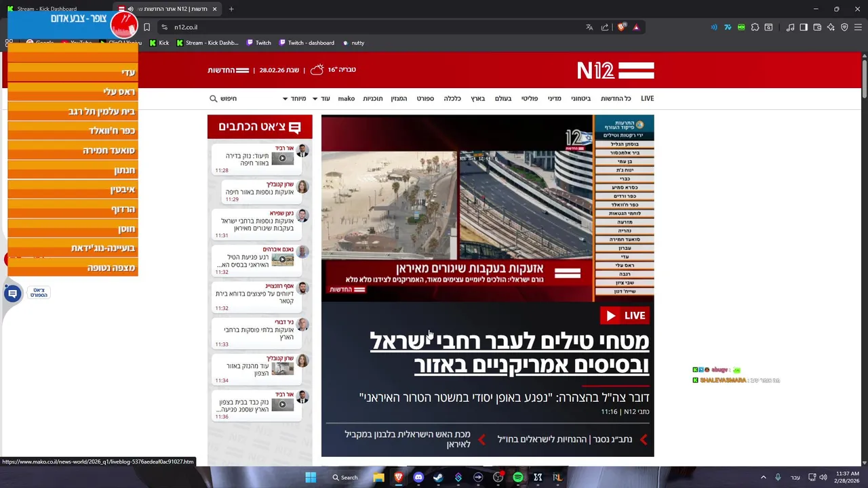
Task: Click the blue sound wave extension icon
Action: [x=714, y=27]
